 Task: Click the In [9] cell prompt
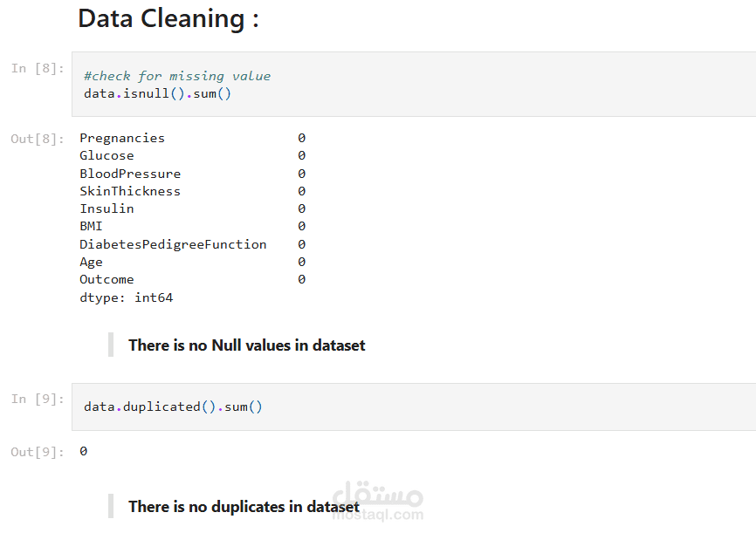coord(37,399)
